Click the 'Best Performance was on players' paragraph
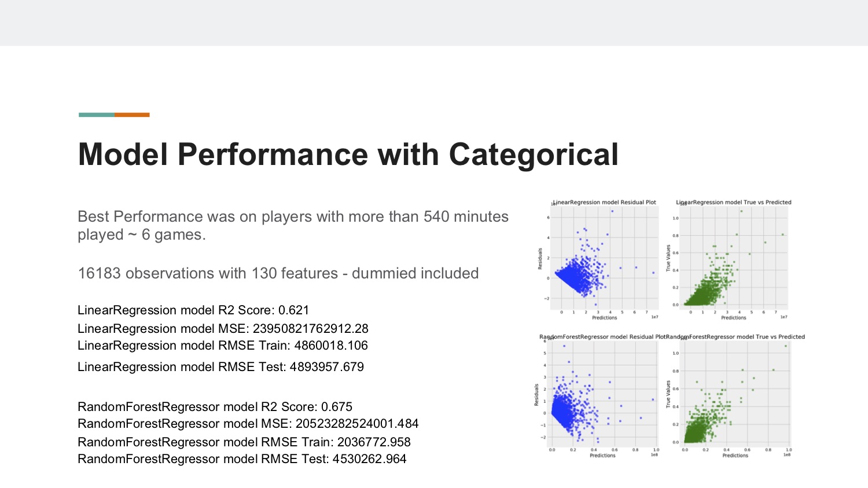The width and height of the screenshot is (868, 488). coord(293,225)
